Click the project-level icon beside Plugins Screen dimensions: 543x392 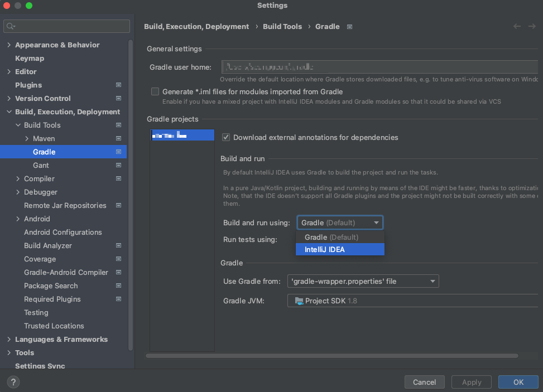(x=118, y=85)
